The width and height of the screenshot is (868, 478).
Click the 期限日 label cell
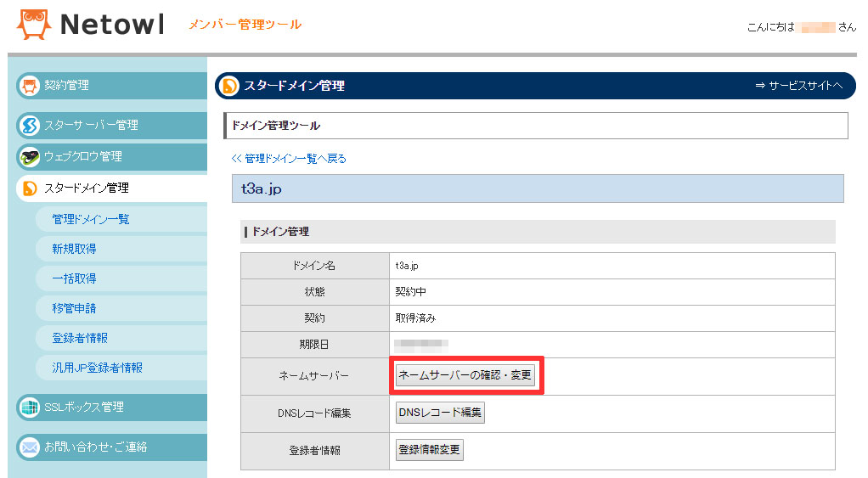(x=314, y=345)
